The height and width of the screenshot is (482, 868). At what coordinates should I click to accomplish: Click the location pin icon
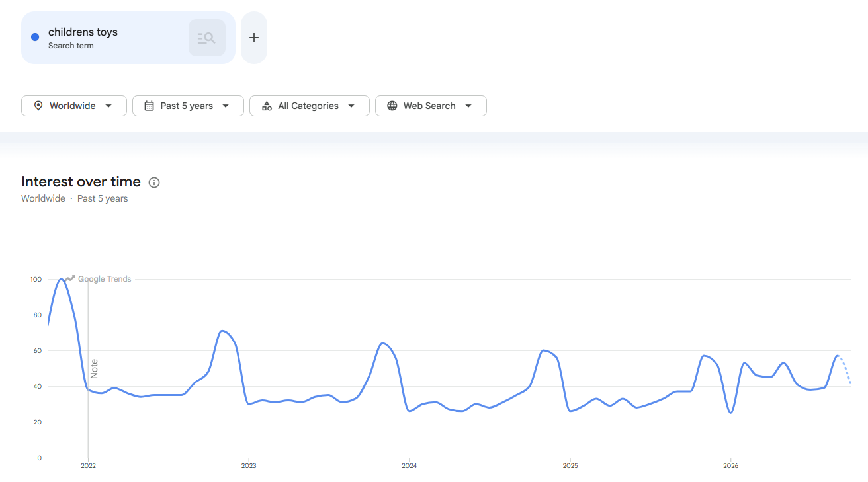click(x=38, y=106)
